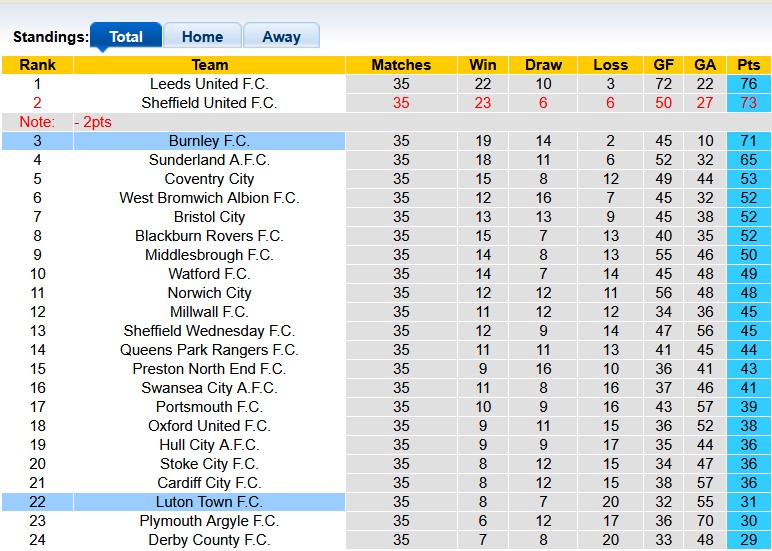Image resolution: width=772 pixels, height=551 pixels.
Task: Click the Pts column header
Action: point(748,65)
